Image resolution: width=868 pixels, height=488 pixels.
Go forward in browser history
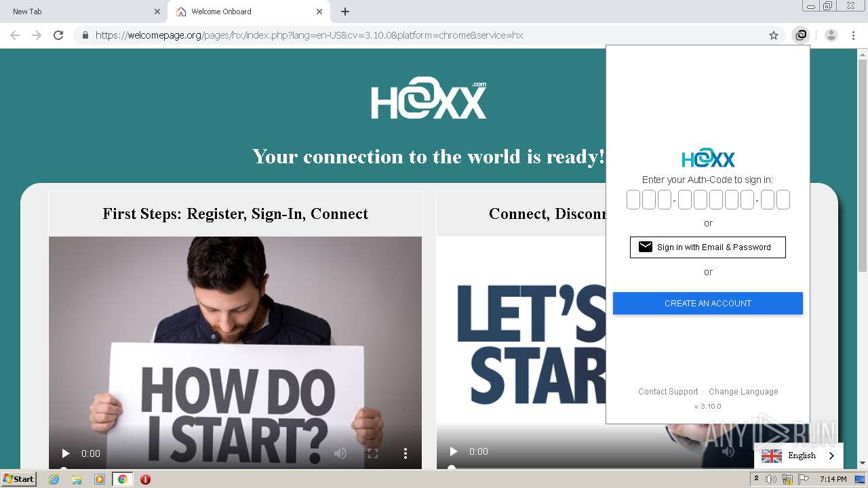37,35
